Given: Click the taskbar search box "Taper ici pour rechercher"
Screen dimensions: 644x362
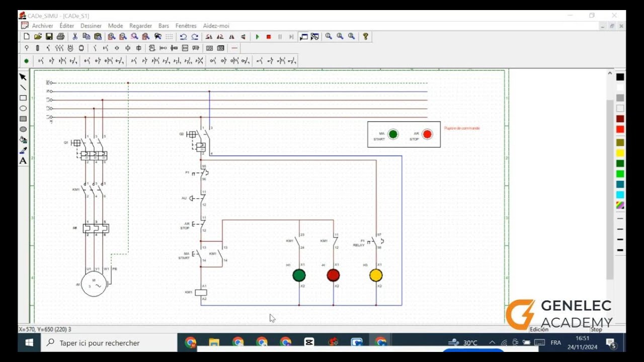Looking at the screenshot, I should (x=109, y=342).
